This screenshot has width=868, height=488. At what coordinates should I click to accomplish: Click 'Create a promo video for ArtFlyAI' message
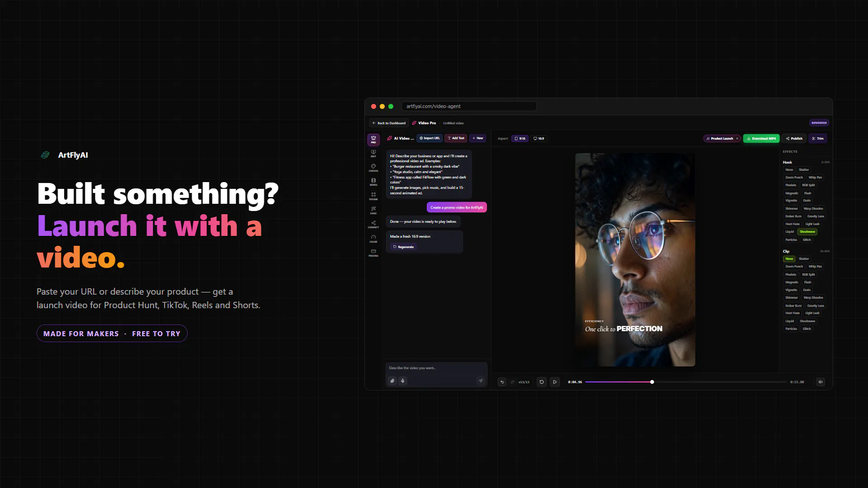(457, 207)
